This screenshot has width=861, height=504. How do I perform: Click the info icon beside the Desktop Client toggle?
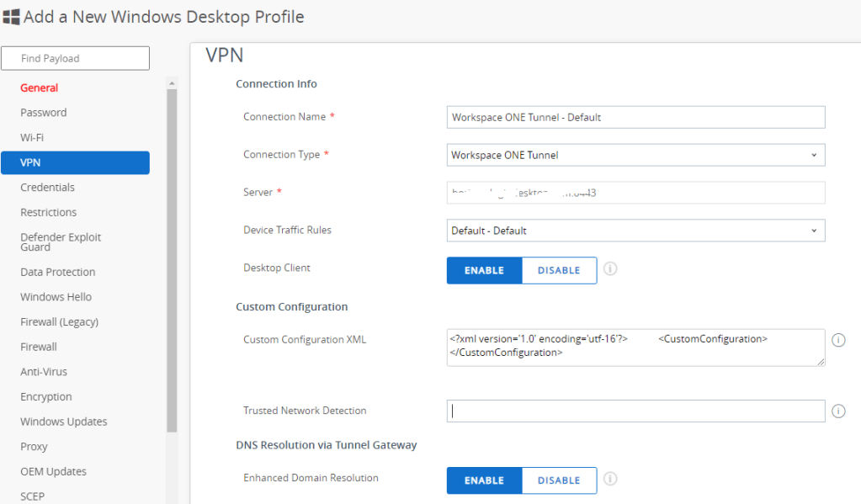(610, 270)
